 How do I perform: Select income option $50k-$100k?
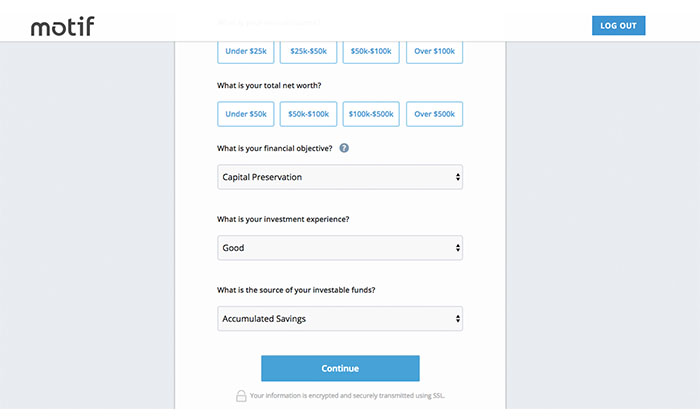pos(371,52)
